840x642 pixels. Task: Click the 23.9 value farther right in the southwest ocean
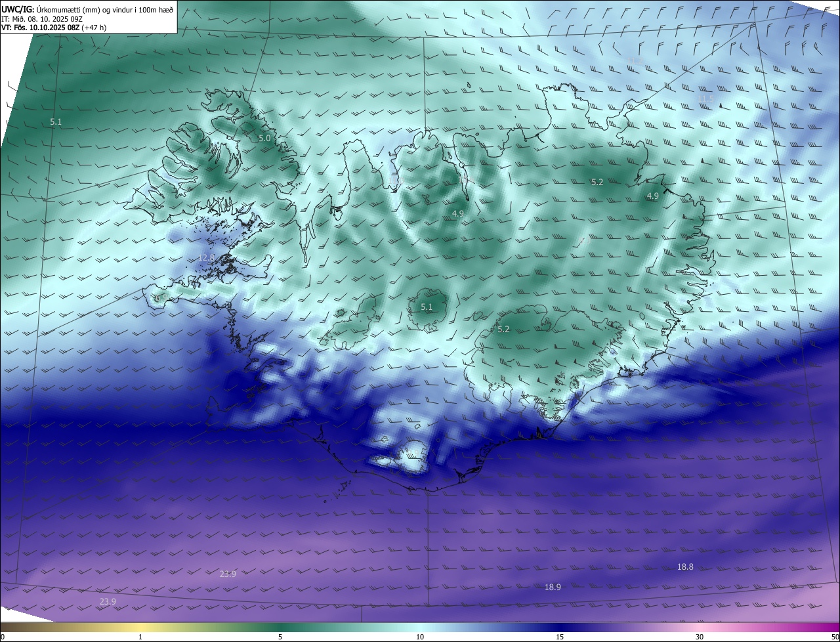[228, 574]
